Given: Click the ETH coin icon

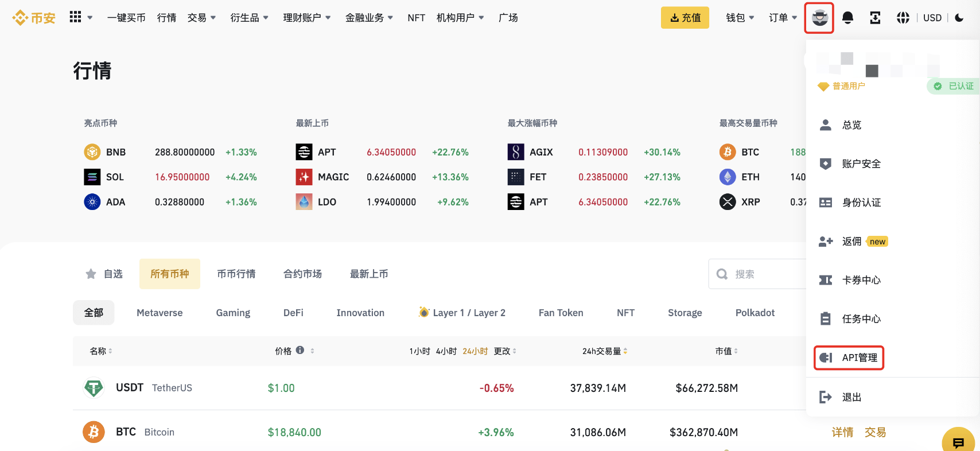Looking at the screenshot, I should [728, 177].
